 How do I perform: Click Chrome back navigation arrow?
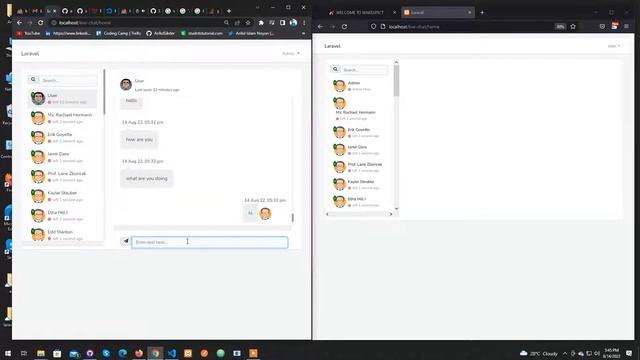click(19, 23)
